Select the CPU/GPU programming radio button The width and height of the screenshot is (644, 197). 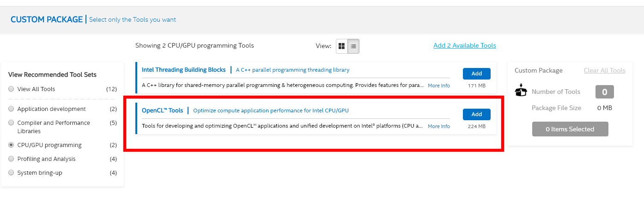tap(11, 145)
